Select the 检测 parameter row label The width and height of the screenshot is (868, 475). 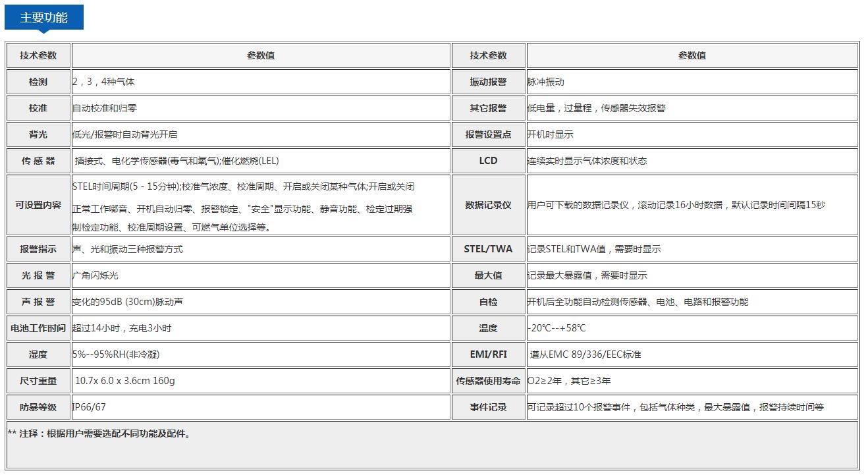(37, 82)
